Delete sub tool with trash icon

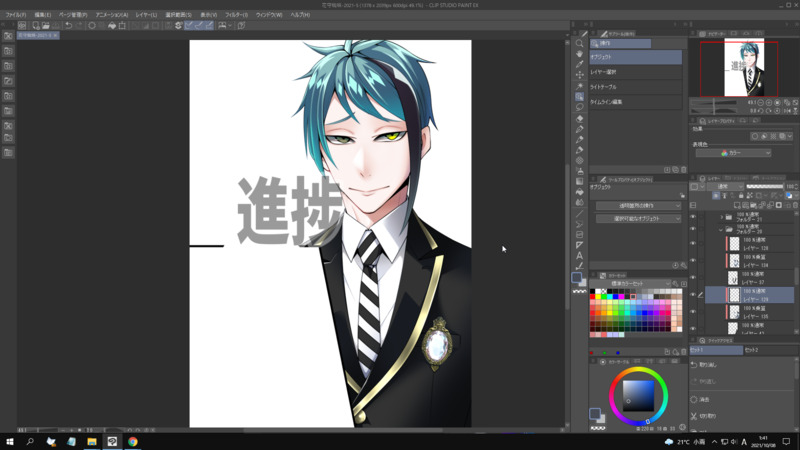683,169
